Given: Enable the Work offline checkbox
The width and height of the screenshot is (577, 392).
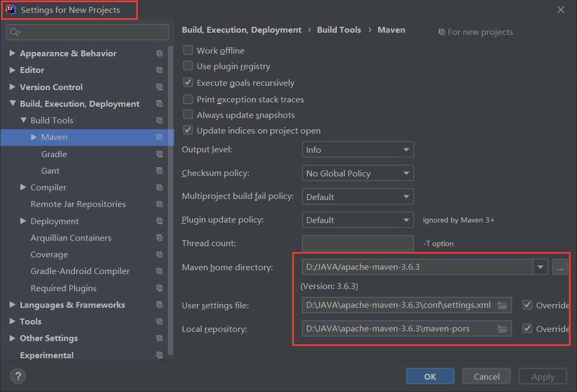Looking at the screenshot, I should pos(188,50).
